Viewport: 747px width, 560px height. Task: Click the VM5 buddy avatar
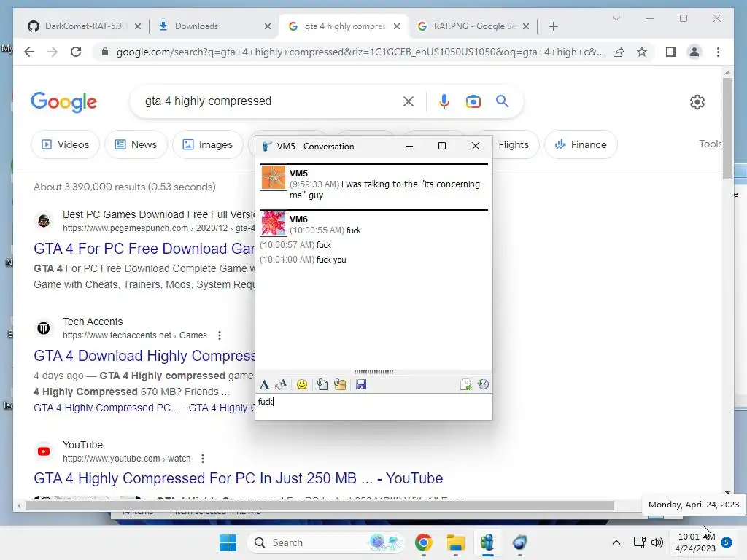pos(274,178)
